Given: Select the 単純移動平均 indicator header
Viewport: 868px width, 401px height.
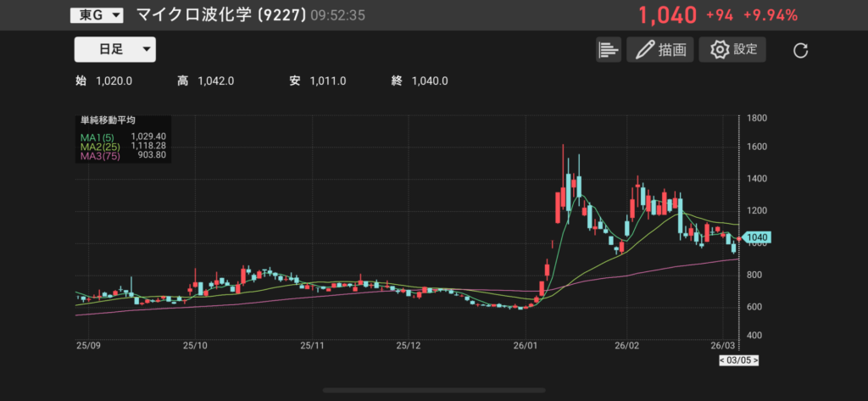Looking at the screenshot, I should coord(108,121).
